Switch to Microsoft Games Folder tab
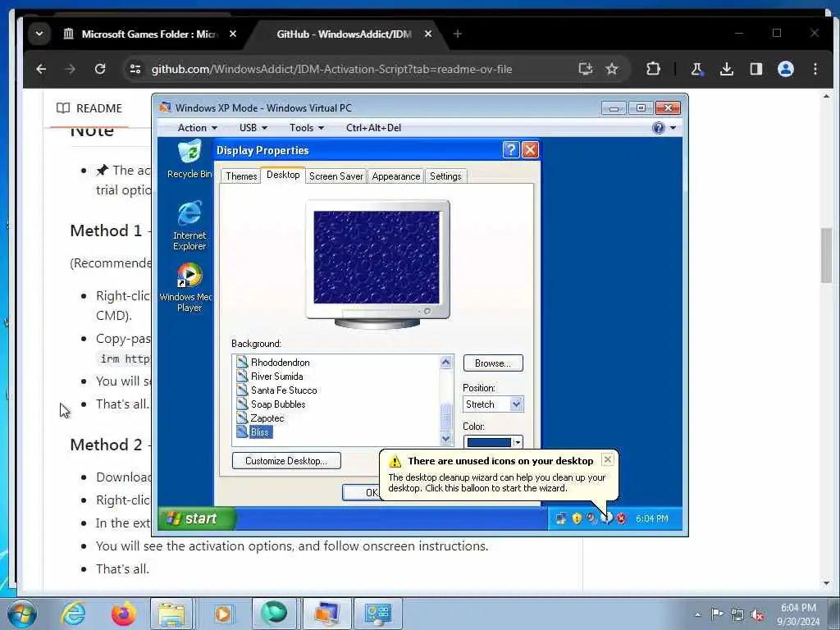Viewport: 840px width, 630px height. tap(150, 34)
